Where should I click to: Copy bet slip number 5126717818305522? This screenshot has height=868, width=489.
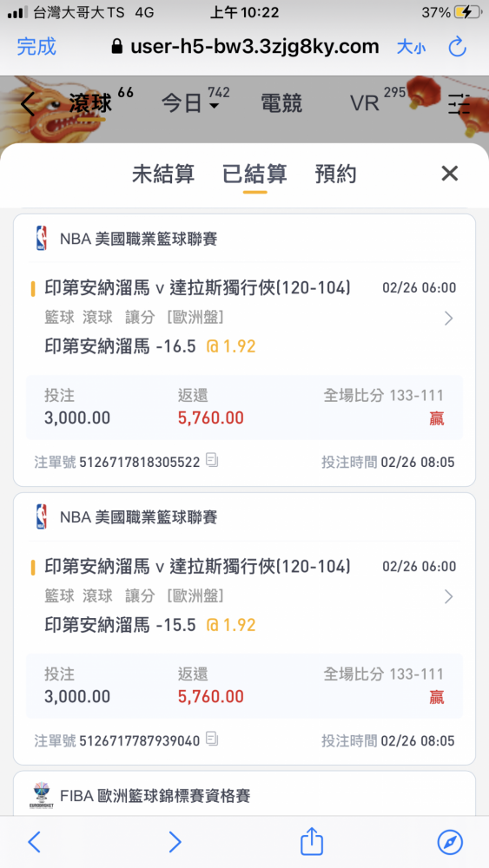click(x=212, y=460)
